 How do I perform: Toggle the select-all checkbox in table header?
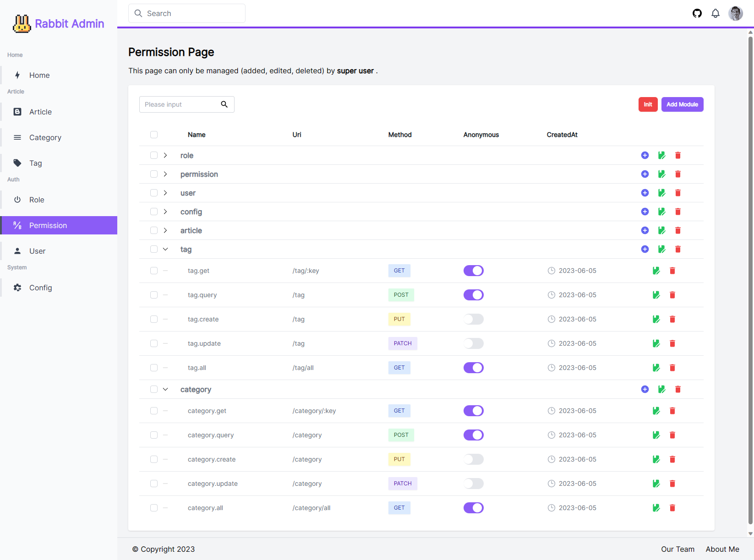click(154, 135)
